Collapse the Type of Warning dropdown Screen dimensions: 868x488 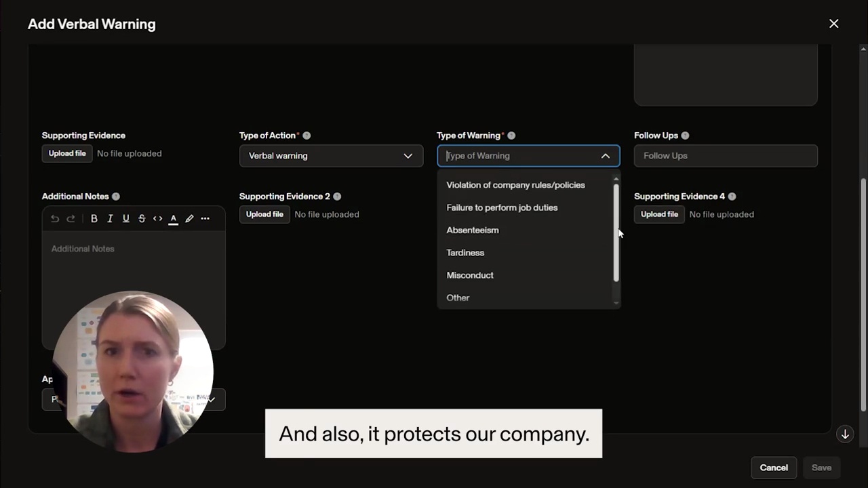pyautogui.click(x=605, y=156)
